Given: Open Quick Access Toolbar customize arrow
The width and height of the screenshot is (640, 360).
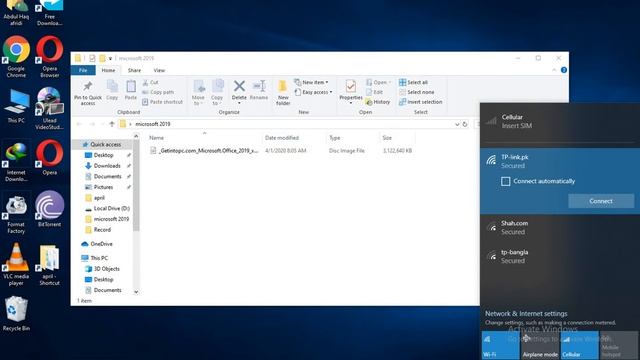Looking at the screenshot, I should click(x=110, y=58).
